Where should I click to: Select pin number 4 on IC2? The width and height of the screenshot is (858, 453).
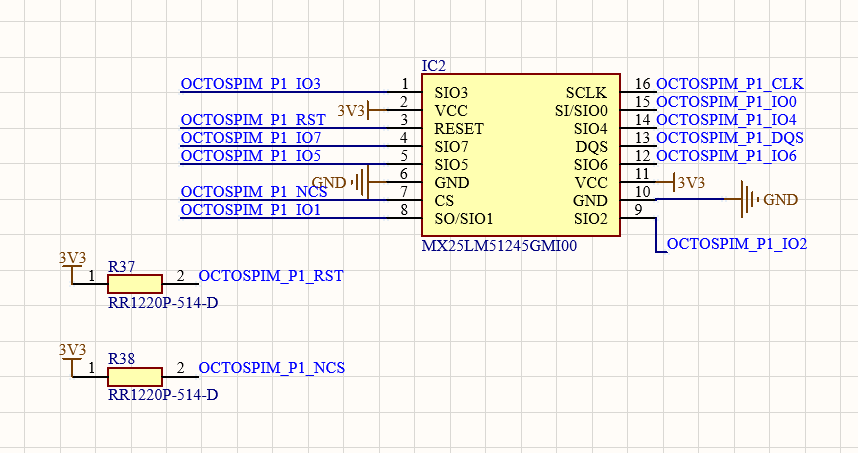tap(404, 138)
